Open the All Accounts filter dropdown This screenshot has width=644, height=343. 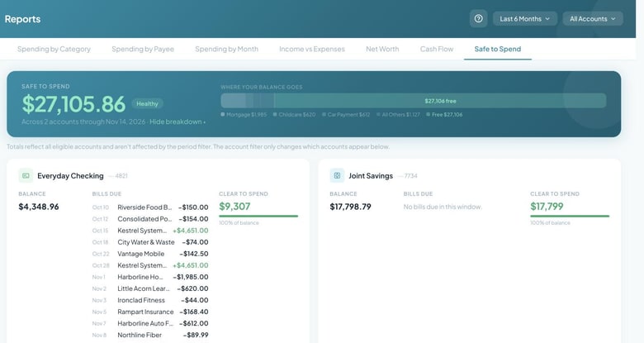[593, 18]
